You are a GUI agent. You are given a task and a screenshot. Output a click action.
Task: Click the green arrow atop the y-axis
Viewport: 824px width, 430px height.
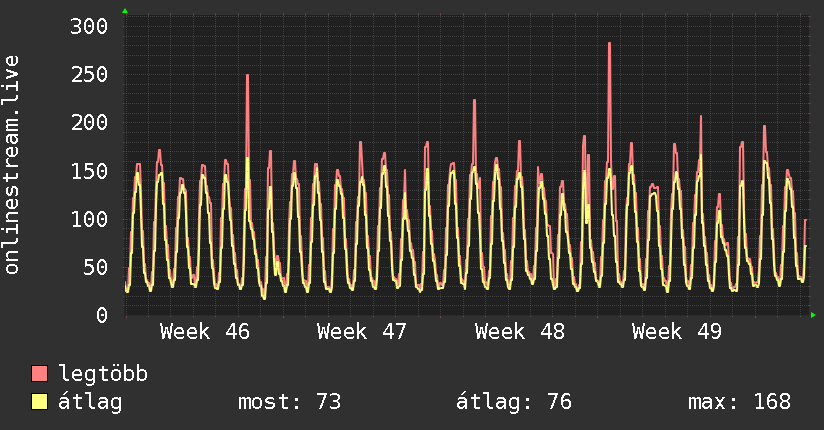125,11
